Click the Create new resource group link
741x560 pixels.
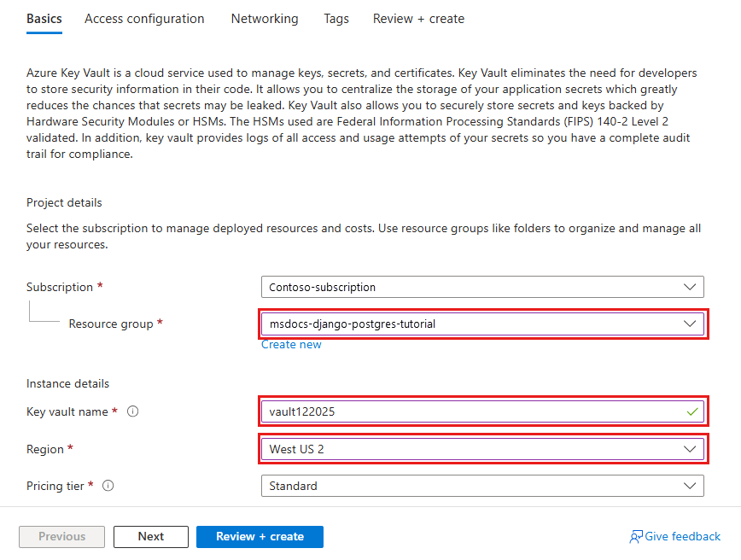click(x=291, y=344)
